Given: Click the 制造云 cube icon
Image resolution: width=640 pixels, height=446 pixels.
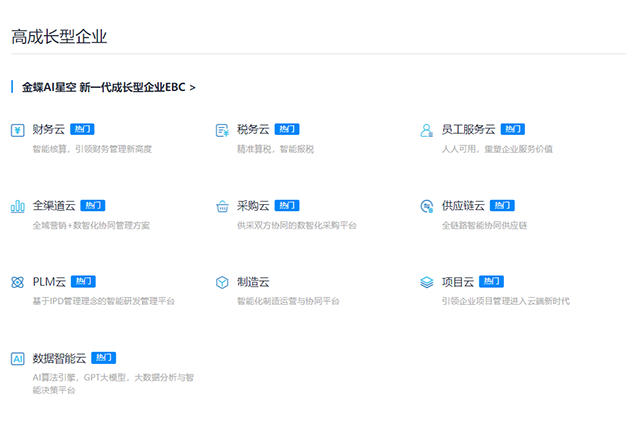Looking at the screenshot, I should (x=222, y=282).
